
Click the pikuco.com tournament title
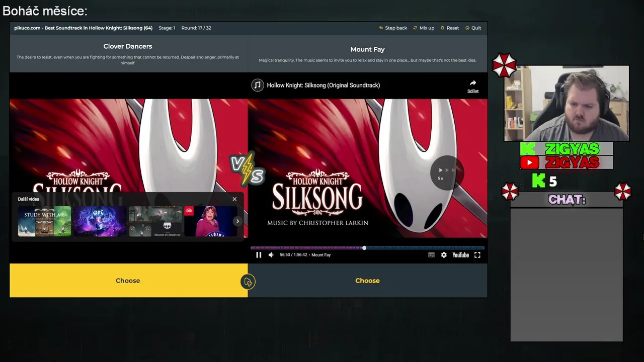coord(84,28)
